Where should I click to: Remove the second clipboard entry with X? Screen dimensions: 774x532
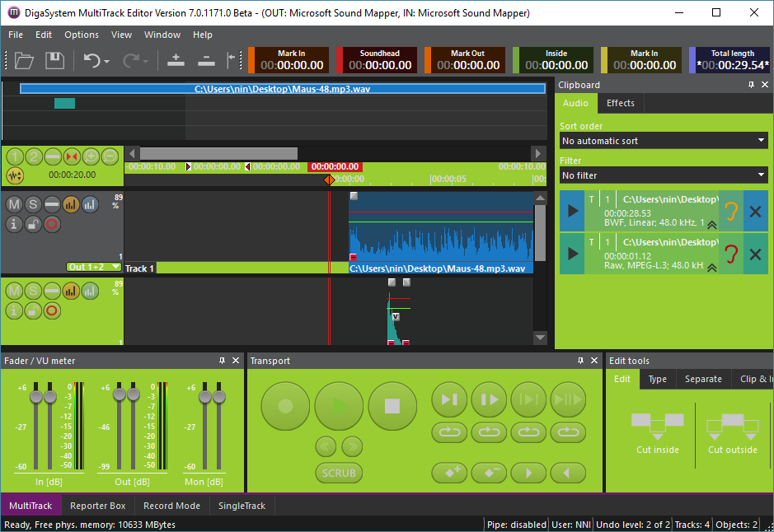coord(755,254)
